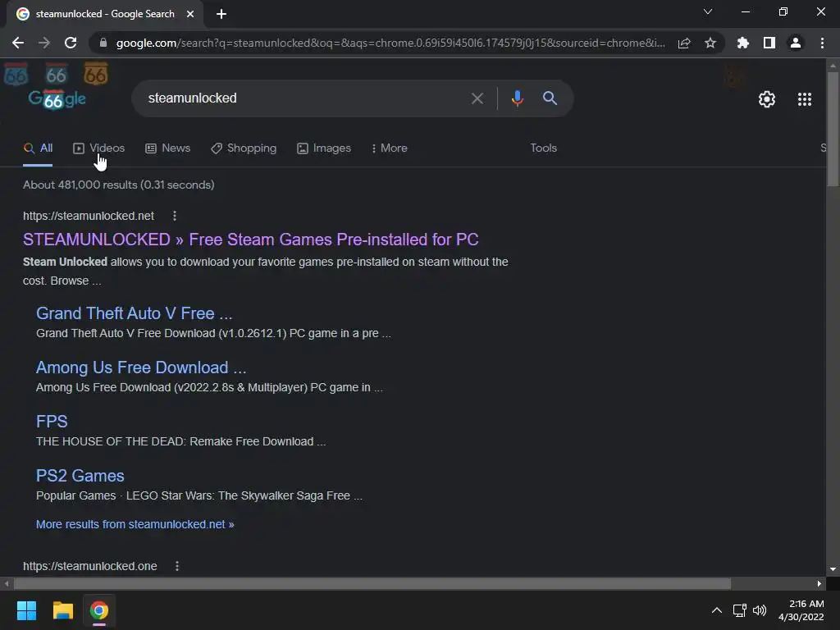840x630 pixels.
Task: Click the vertical scrollbar thumb
Action: 833,129
